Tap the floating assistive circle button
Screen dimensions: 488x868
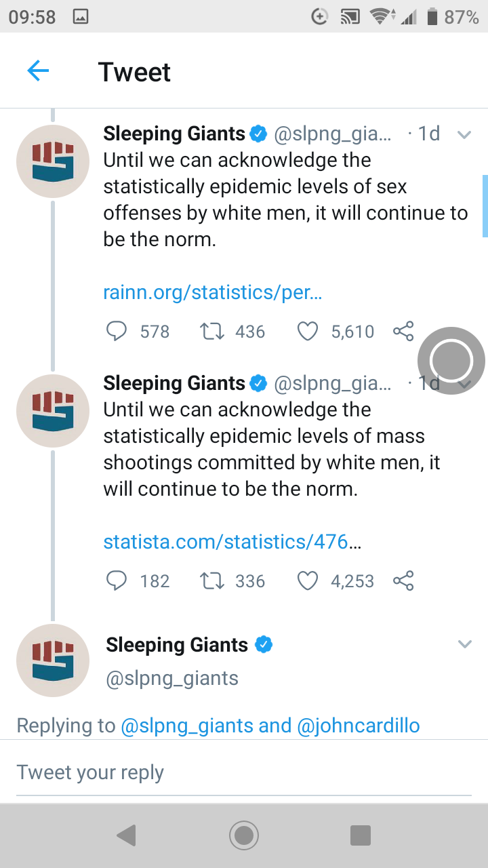[x=451, y=360]
